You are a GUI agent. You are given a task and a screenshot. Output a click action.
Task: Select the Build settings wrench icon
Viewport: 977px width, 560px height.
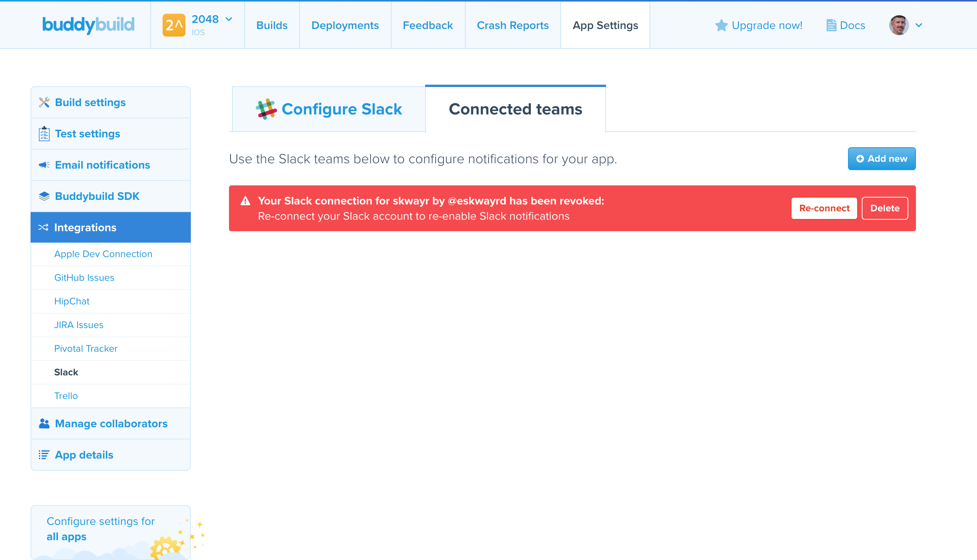pos(44,102)
